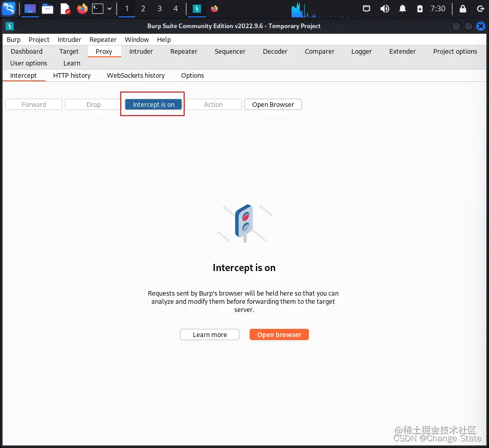This screenshot has width=489, height=448.
Task: Click the Intercept is on heading
Action: point(244,267)
